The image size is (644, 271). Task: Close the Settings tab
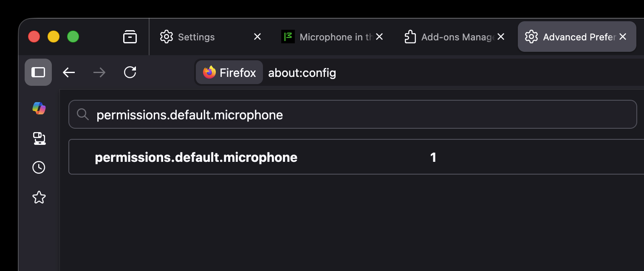click(x=257, y=37)
